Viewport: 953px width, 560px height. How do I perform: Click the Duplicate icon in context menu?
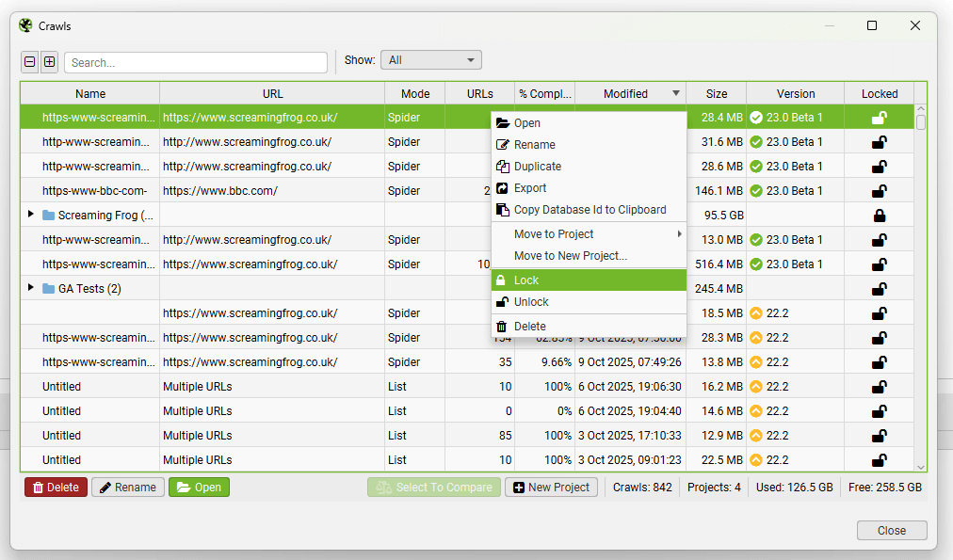coord(503,167)
